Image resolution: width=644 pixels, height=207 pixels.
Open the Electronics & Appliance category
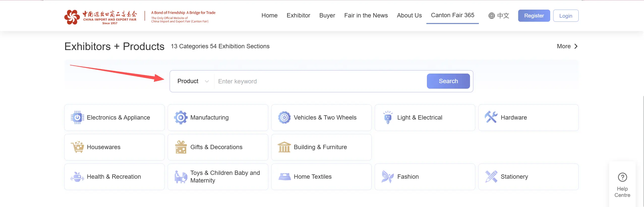[x=114, y=118]
